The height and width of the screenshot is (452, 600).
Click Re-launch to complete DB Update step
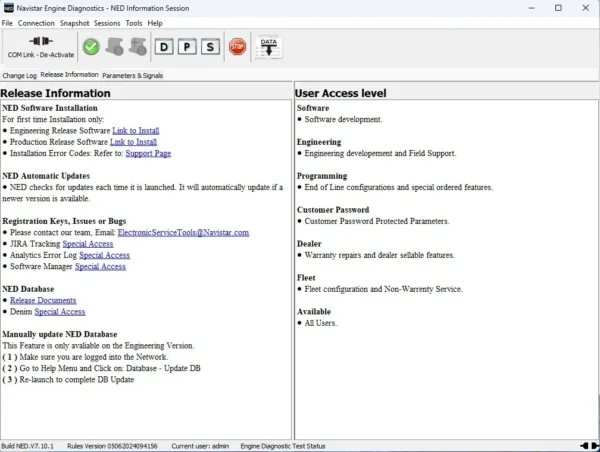[68, 380]
